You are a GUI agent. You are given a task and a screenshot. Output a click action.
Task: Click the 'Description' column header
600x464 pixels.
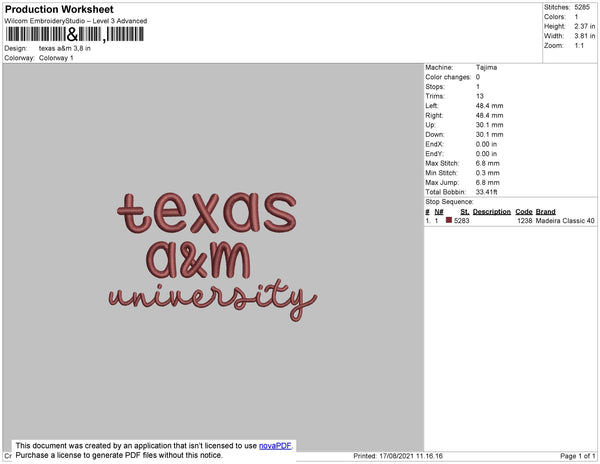click(492, 212)
